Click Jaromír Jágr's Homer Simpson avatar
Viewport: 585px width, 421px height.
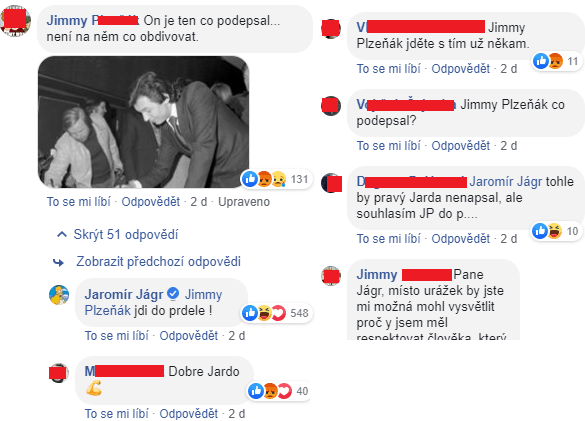[x=59, y=295]
